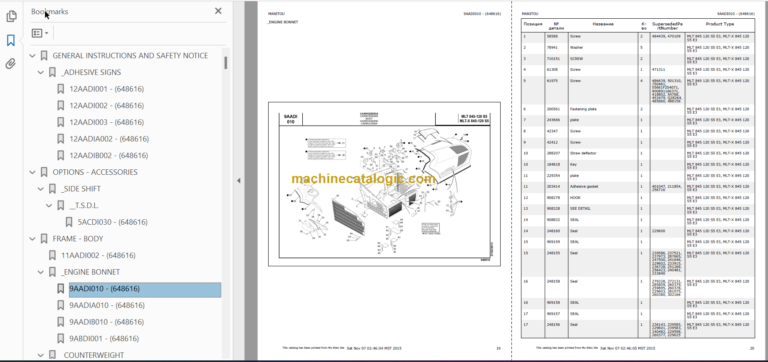Click the bookmark icon beside 12AADI003
Image resolution: width=768 pixels, height=362 pixels.
tap(61, 122)
